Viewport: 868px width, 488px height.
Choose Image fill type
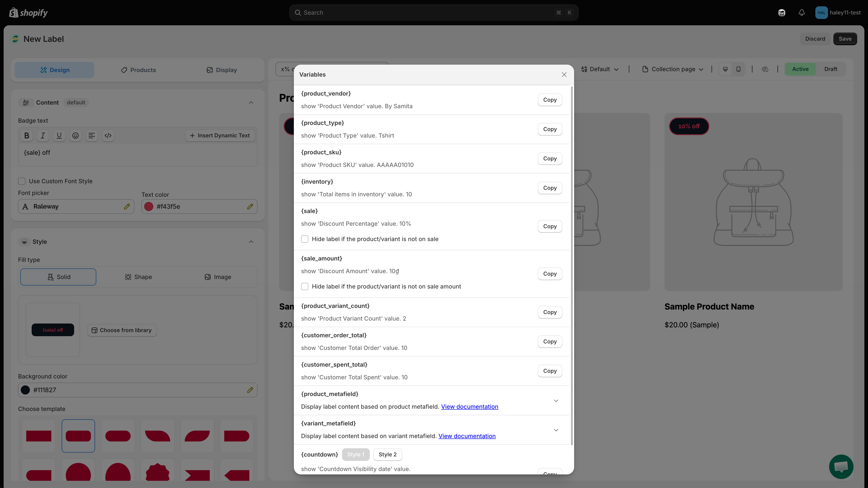(x=218, y=277)
